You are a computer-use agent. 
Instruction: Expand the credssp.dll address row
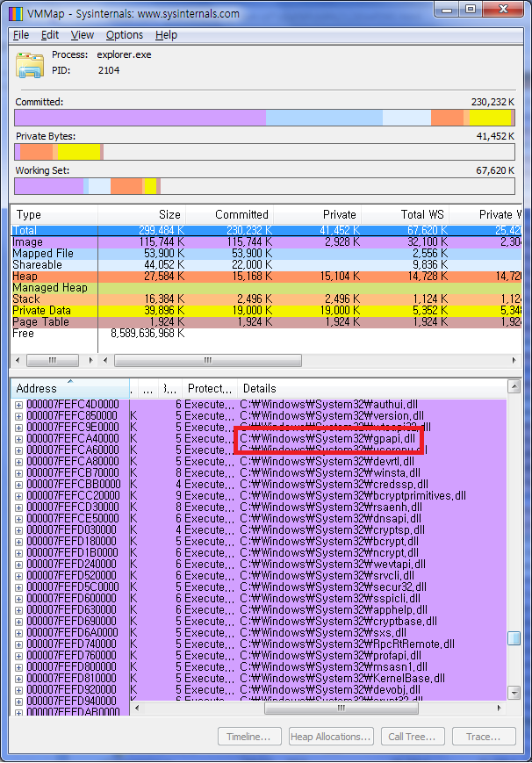[x=18, y=486]
